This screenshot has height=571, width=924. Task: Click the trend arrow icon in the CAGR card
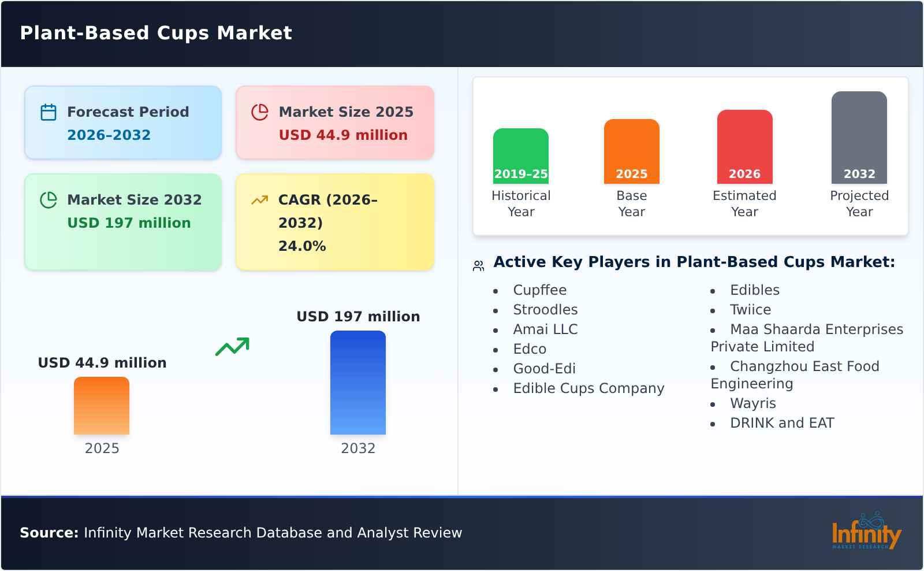(260, 199)
